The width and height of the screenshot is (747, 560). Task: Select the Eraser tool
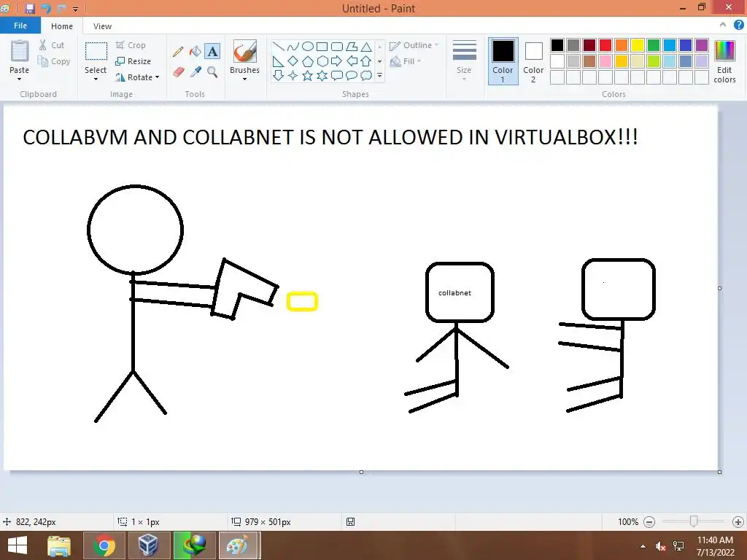[178, 72]
